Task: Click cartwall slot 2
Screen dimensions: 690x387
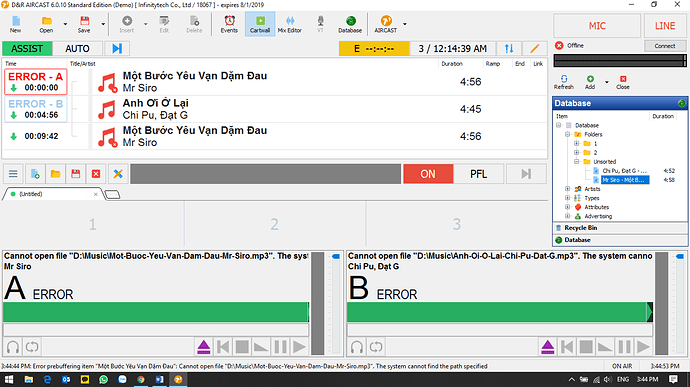Action: (x=275, y=225)
